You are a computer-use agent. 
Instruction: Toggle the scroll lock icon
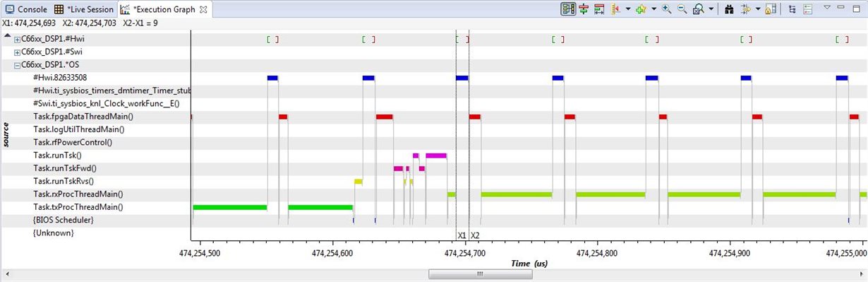tap(771, 9)
